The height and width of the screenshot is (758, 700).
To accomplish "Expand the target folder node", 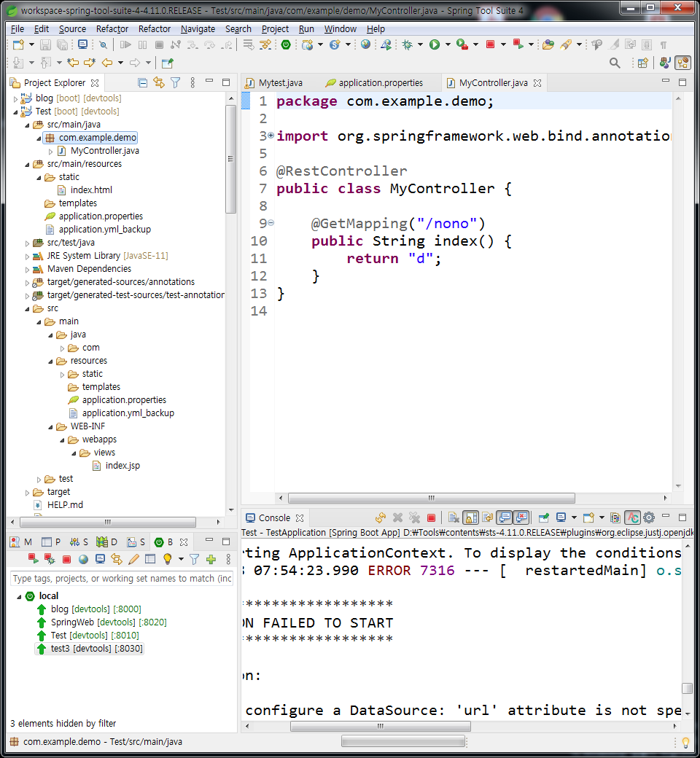I will coord(27,493).
